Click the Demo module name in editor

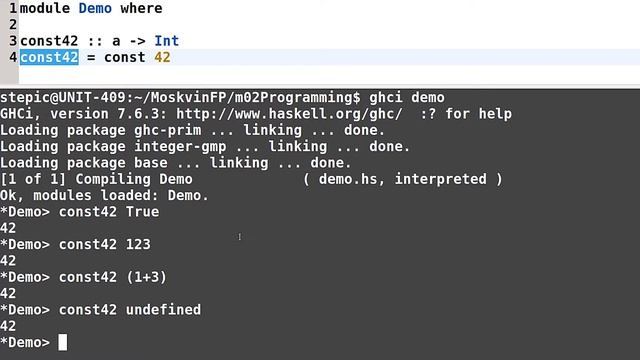coord(95,8)
